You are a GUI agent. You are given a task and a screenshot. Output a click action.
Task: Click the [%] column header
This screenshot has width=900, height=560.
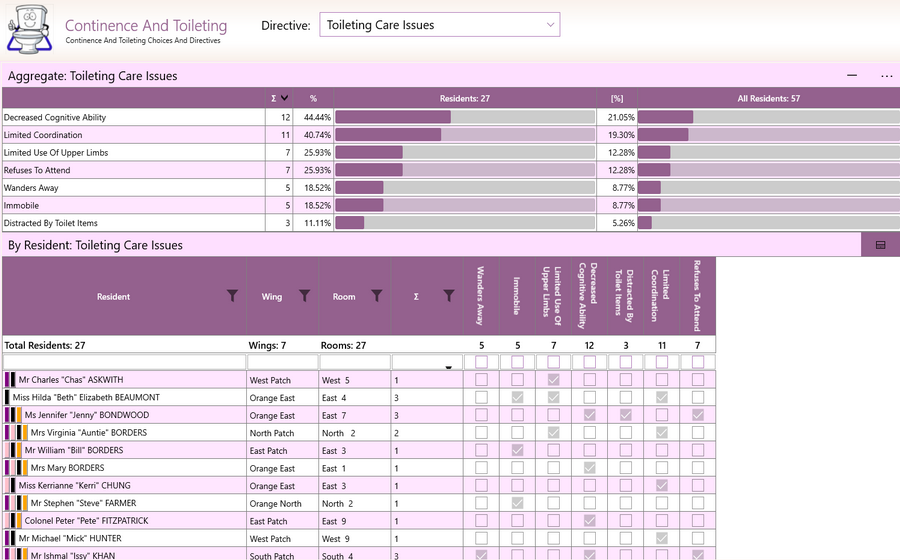pos(617,98)
